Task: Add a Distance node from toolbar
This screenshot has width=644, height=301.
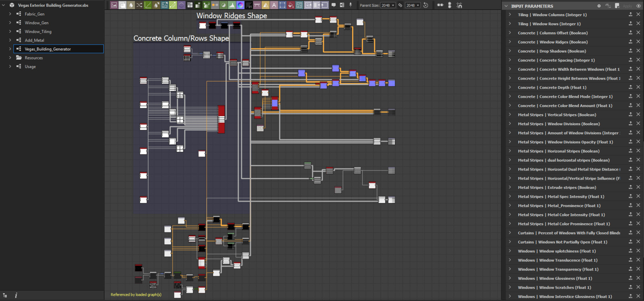Action: (173, 5)
